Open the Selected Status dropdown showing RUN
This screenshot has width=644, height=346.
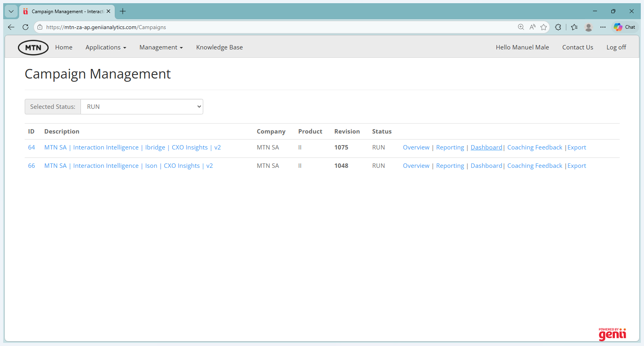click(x=142, y=107)
